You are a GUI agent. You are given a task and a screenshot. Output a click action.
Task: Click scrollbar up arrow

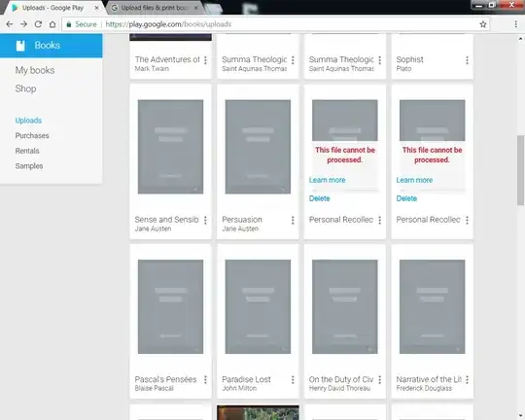pos(520,39)
